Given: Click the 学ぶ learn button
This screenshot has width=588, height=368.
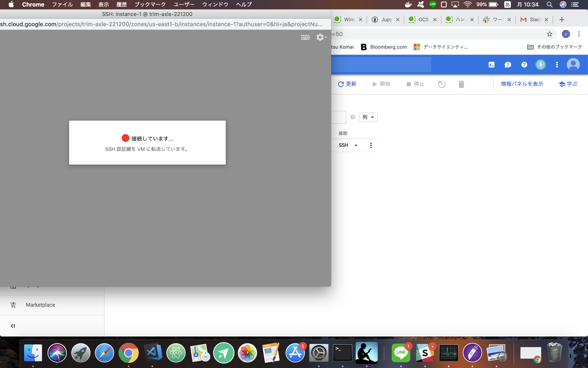Looking at the screenshot, I should pos(568,84).
